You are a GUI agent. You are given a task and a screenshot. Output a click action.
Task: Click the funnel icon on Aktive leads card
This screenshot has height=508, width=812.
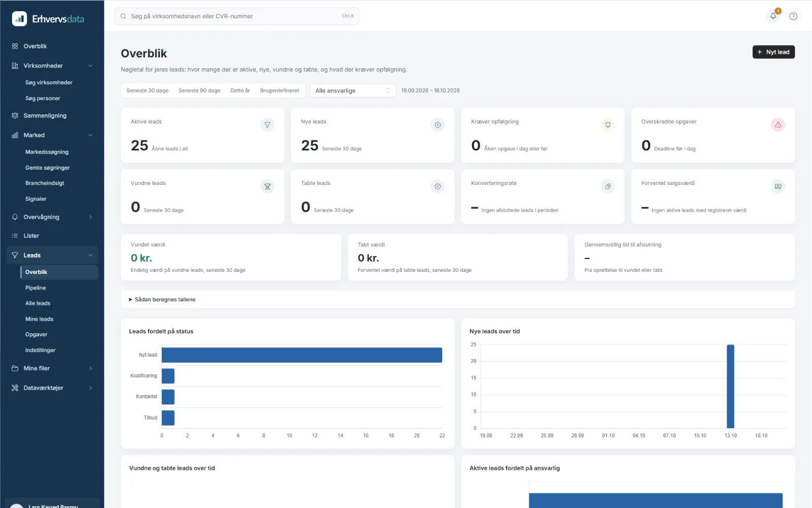(x=267, y=125)
